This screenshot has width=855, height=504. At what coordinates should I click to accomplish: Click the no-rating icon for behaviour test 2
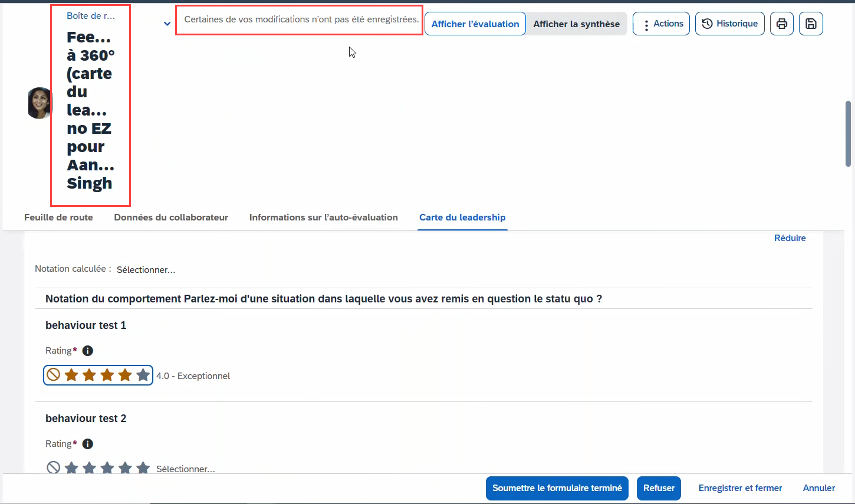coord(54,468)
